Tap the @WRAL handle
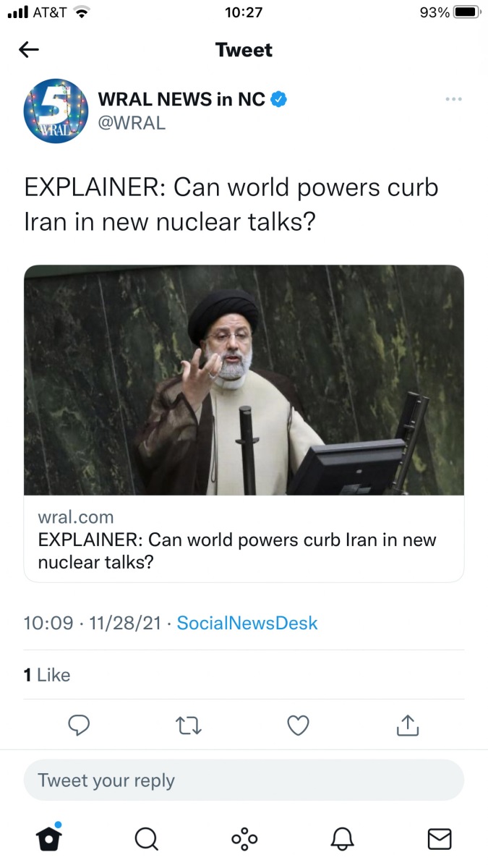 point(132,123)
